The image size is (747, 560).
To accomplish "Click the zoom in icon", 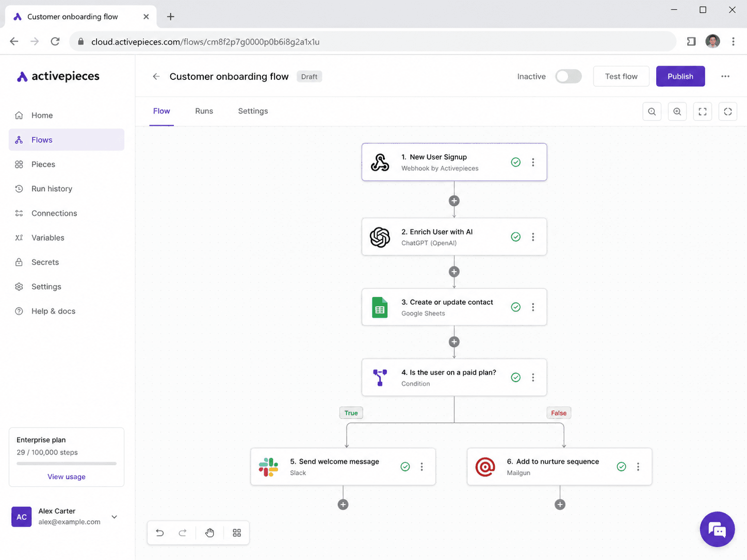I will (677, 111).
